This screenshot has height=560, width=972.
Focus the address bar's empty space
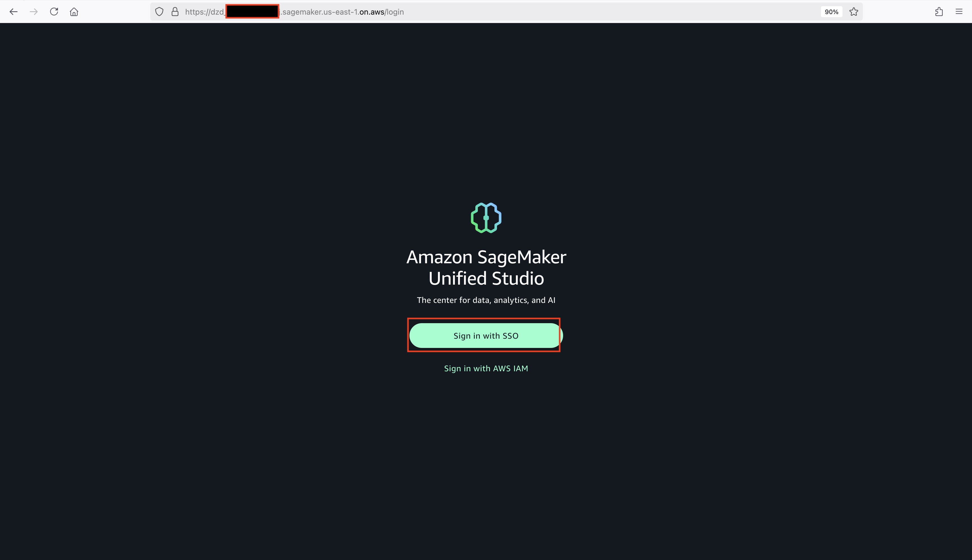612,12
